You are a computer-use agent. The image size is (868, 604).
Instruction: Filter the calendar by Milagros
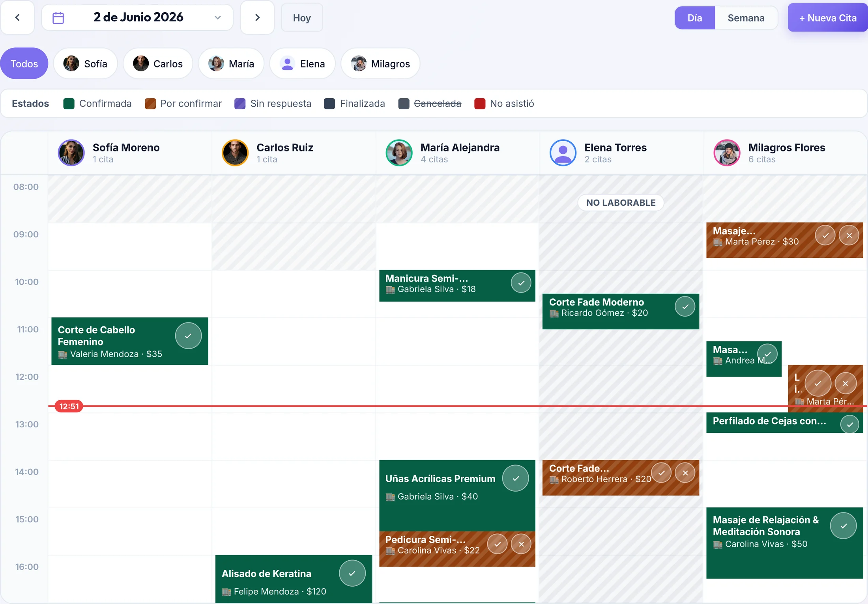coord(380,63)
